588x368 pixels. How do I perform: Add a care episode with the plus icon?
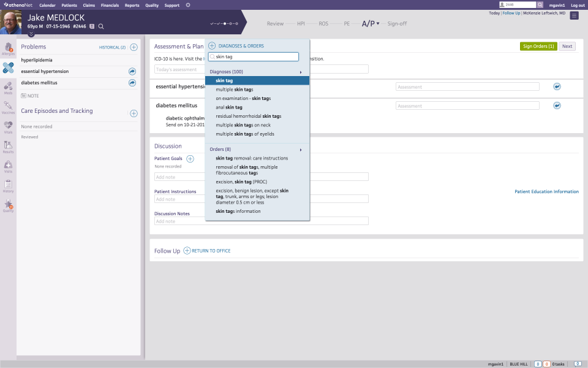(134, 113)
